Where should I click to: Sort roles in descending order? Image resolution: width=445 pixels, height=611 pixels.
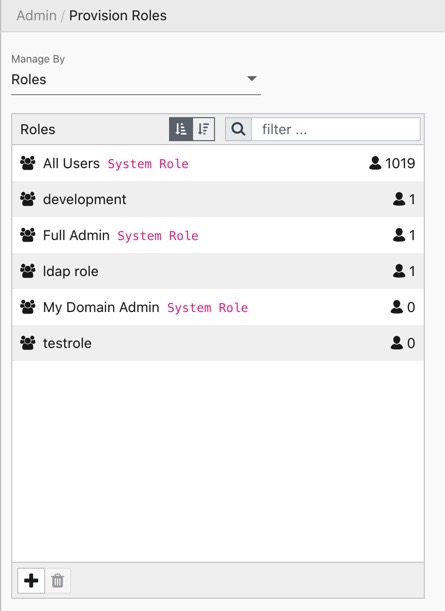point(203,129)
